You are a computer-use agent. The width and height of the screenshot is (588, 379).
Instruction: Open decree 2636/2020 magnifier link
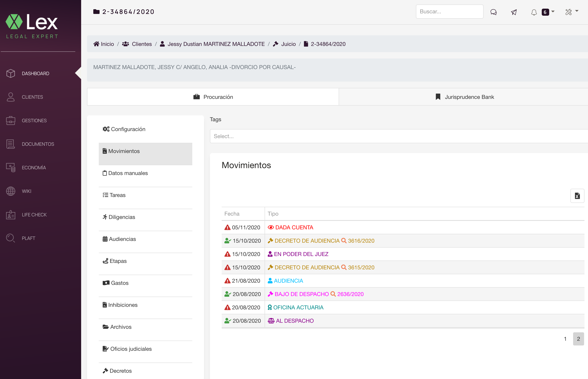point(333,294)
